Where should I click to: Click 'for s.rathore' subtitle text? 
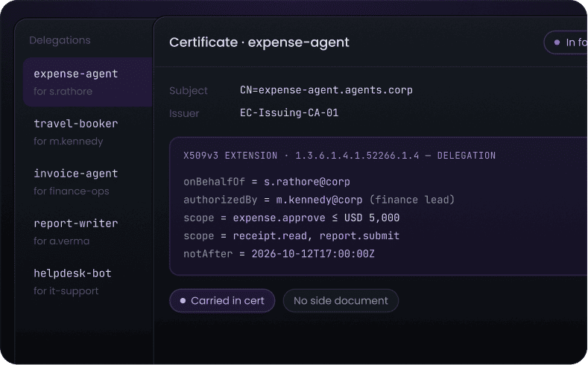(x=63, y=92)
